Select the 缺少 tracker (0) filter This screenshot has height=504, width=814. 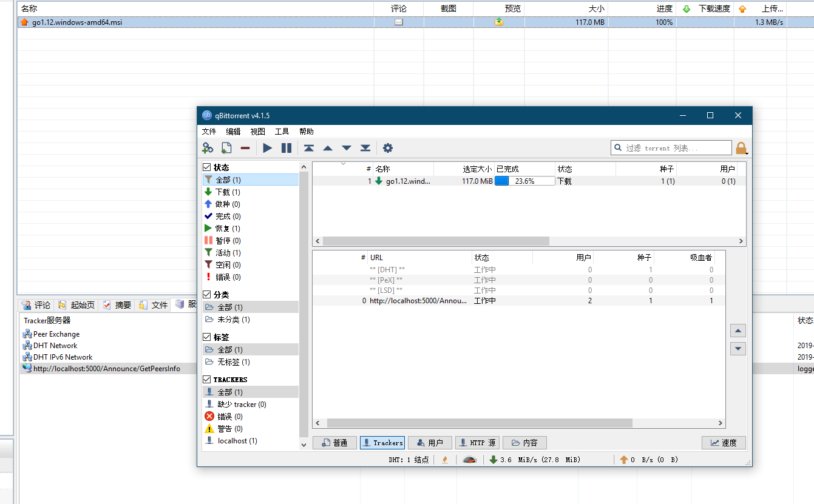[251, 405]
